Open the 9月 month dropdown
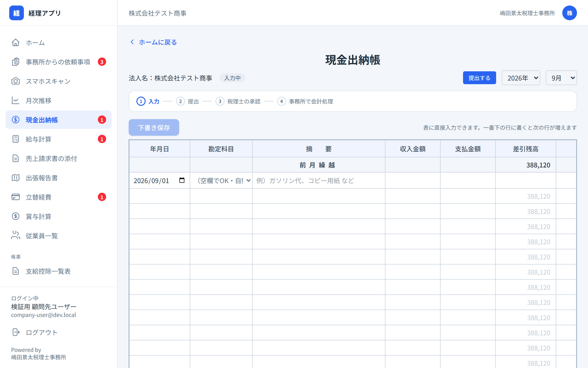 coord(561,78)
